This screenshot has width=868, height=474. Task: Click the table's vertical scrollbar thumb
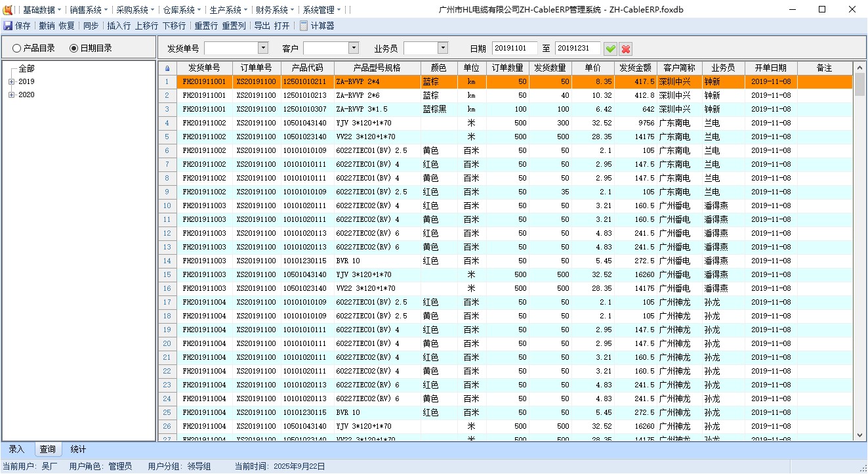click(859, 84)
